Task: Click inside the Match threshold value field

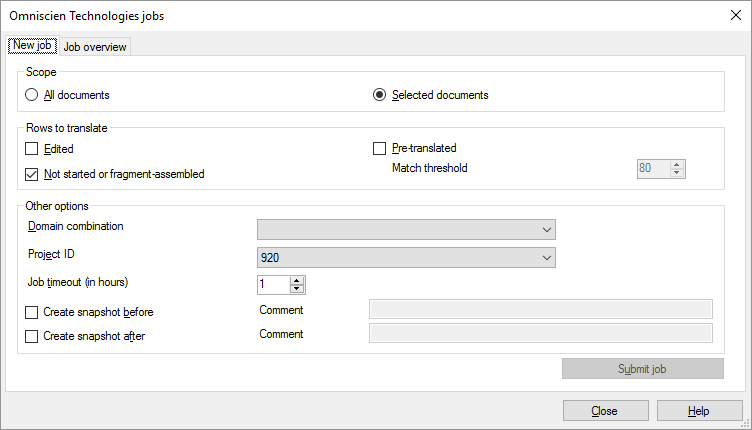Action: pos(652,169)
